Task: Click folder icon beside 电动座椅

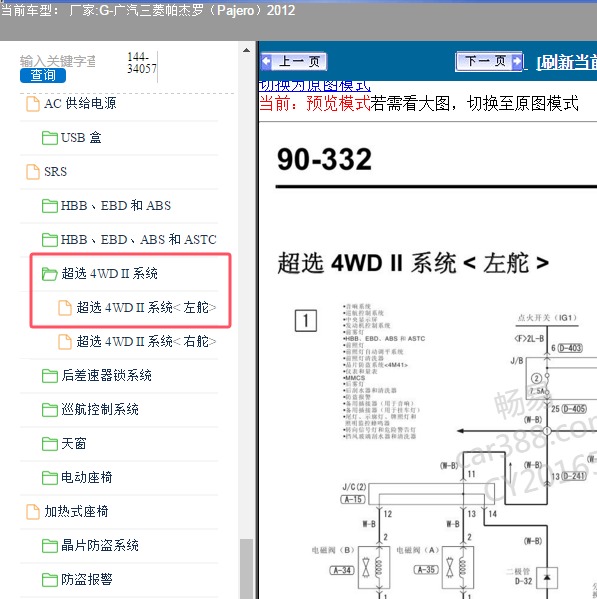Action: point(50,478)
